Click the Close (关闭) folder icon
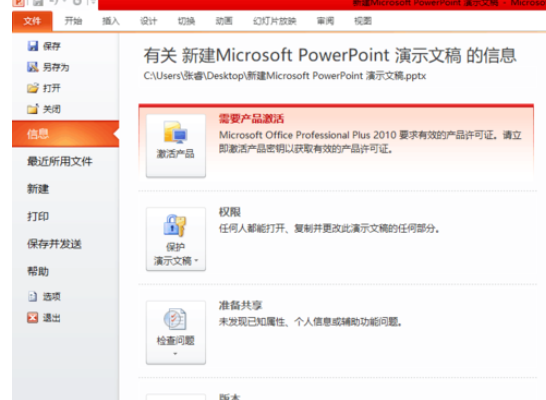Viewport: 546px width, 400px height. point(33,109)
